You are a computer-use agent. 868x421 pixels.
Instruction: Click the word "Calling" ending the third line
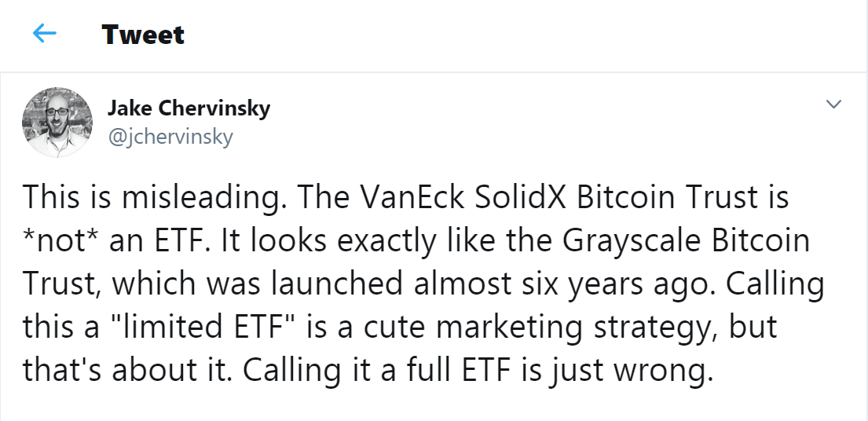775,282
